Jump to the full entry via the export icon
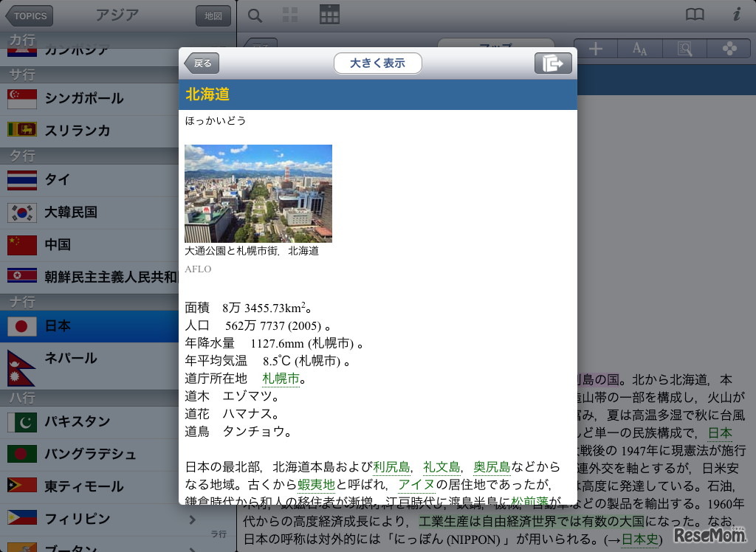This screenshot has width=756, height=552. [552, 63]
